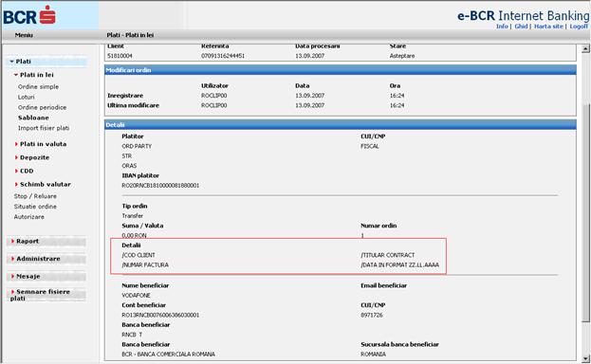
Task: Click /COD CLIENT detail text
Action: point(139,255)
